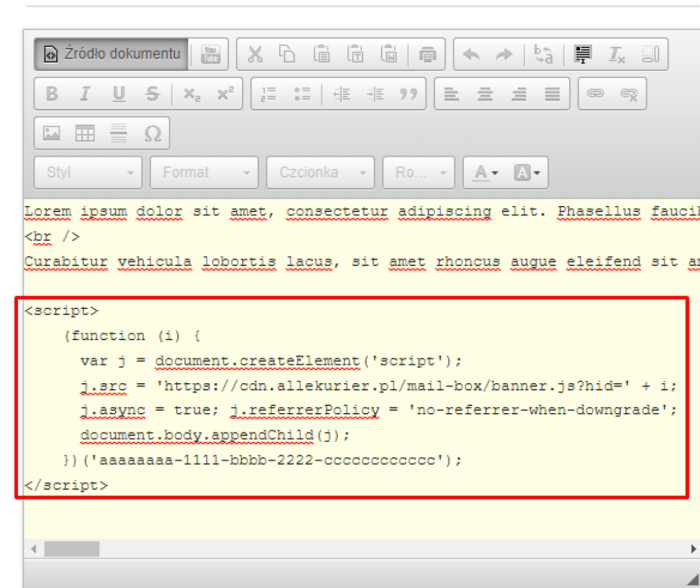
Task: Insert a hyperlink
Action: 595,93
